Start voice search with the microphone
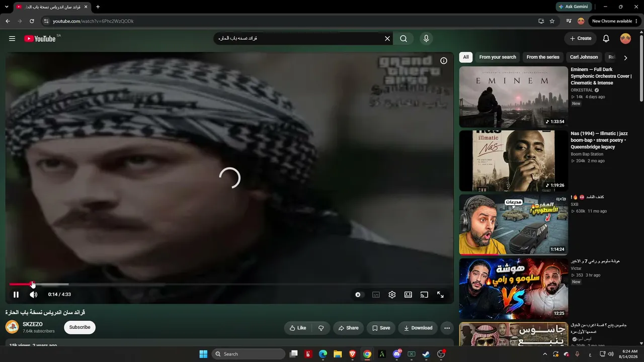This screenshot has width=644, height=362. pos(426,39)
